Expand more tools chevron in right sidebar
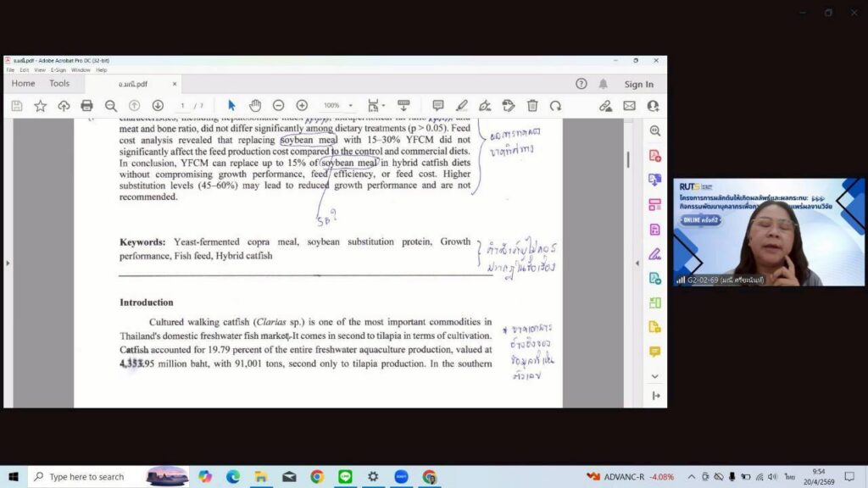 click(x=654, y=375)
